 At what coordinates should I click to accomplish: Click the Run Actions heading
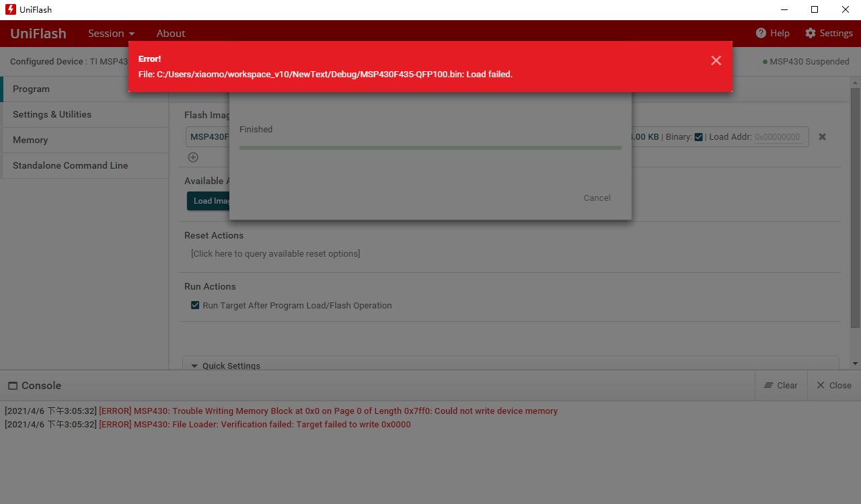(x=210, y=286)
